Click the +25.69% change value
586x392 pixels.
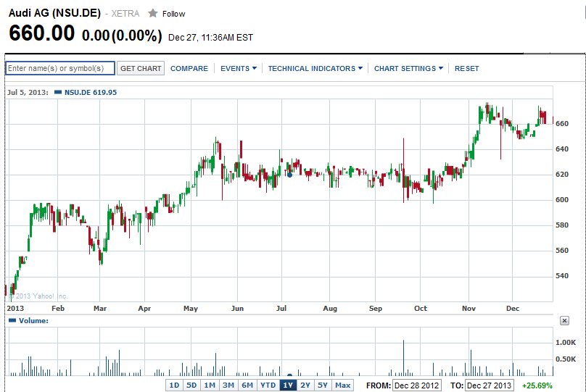tap(537, 385)
